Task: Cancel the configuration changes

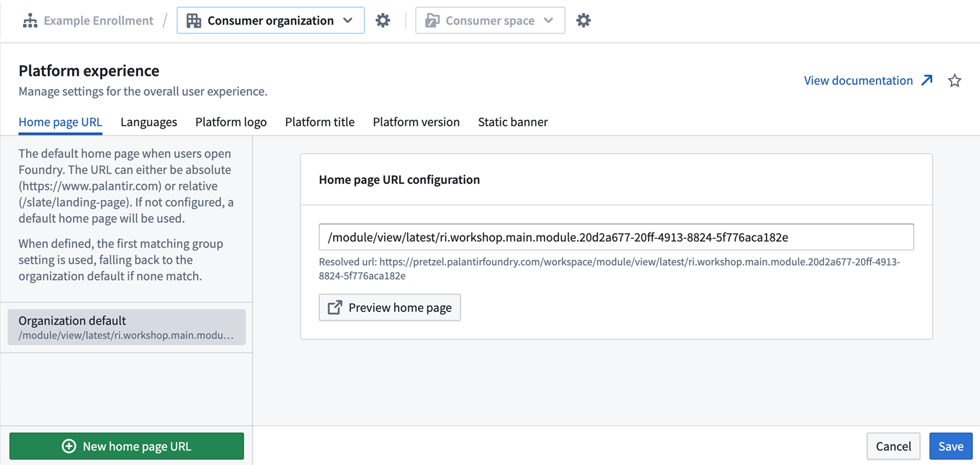Action: click(893, 446)
